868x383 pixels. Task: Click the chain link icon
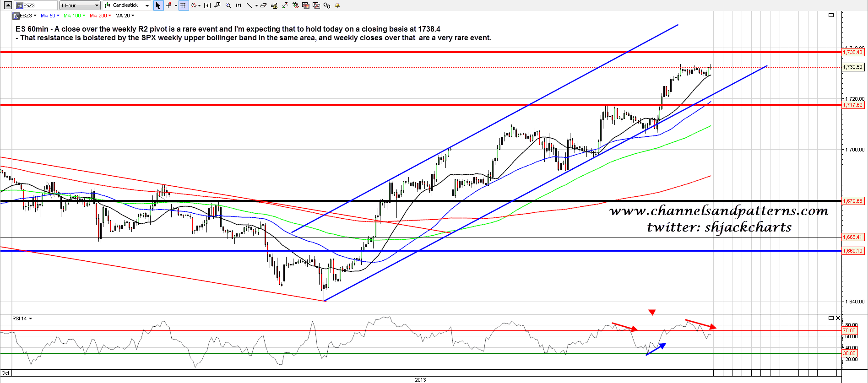327,5
